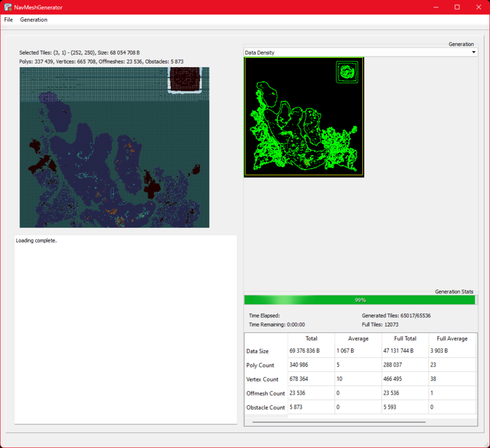Minimize the NavMeshGenerator window
This screenshot has width=490, height=448.
point(436,7)
